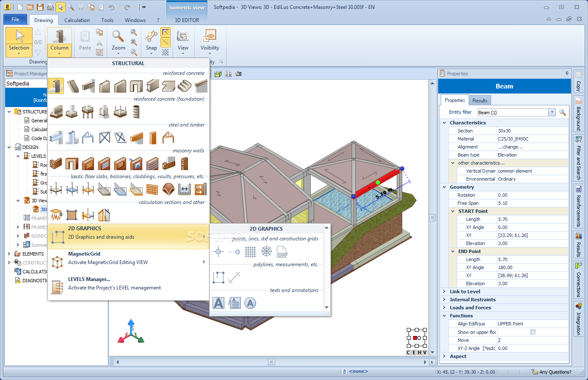Select the large A text tool icon
588x380 pixels.
218,303
